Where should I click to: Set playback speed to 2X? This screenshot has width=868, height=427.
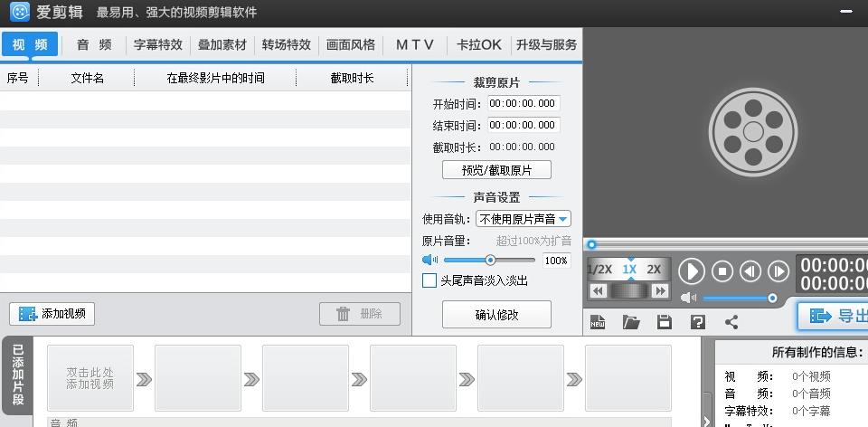654,270
